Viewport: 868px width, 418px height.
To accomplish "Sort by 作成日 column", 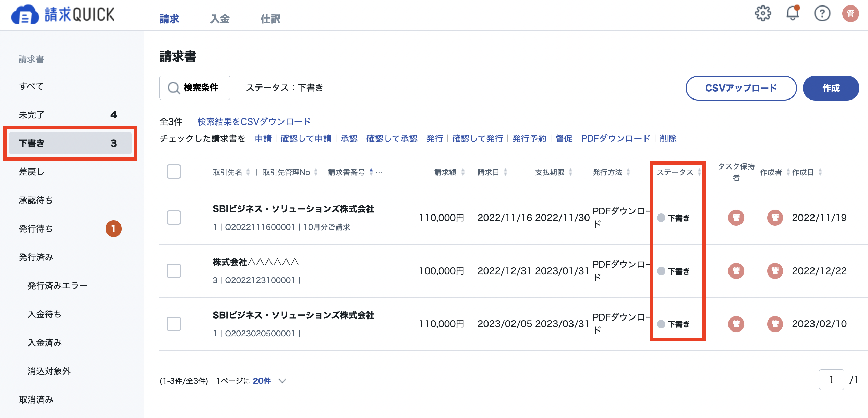I will click(820, 172).
